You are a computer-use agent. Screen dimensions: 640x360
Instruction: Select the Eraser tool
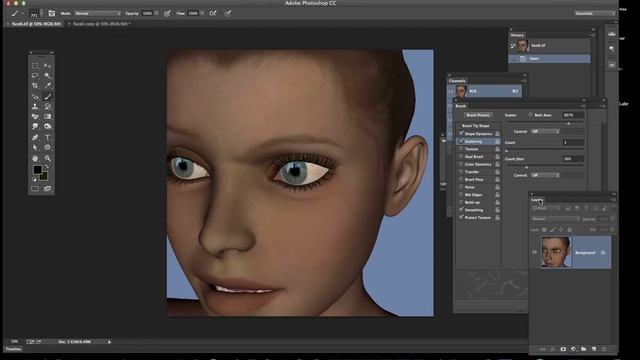(35, 117)
